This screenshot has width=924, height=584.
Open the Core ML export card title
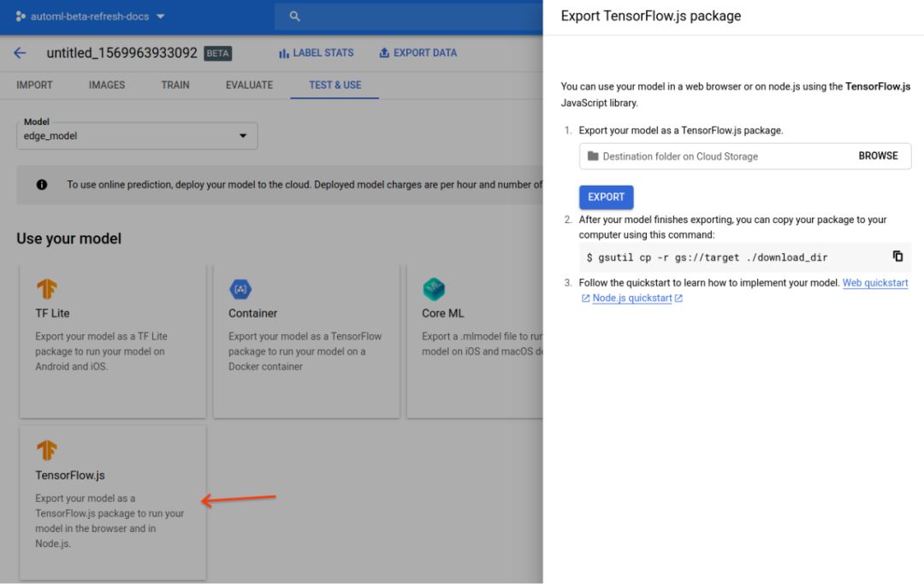(442, 313)
